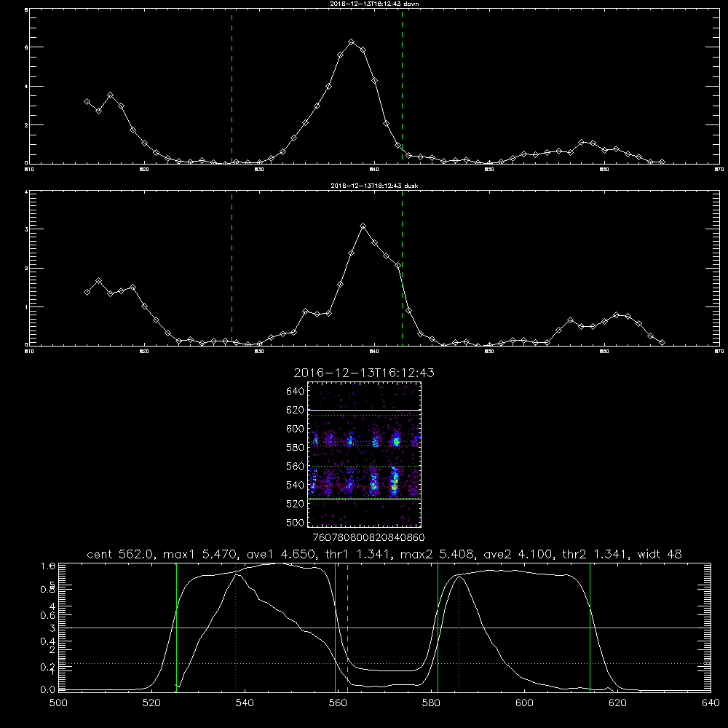728x728 pixels.
Task: Click the '600' x-axis label of the bottom plot
Action: pyautogui.click(x=525, y=703)
